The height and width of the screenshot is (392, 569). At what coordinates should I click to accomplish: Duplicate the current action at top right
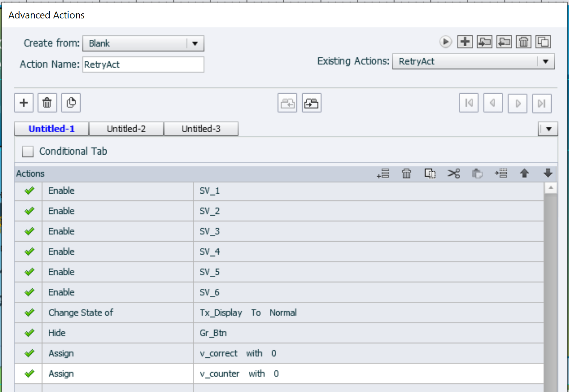coord(543,42)
